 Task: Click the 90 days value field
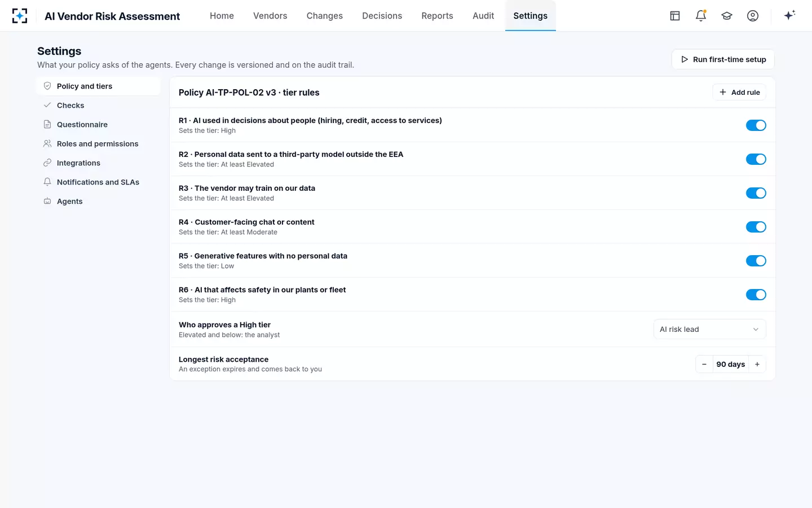tap(731, 364)
